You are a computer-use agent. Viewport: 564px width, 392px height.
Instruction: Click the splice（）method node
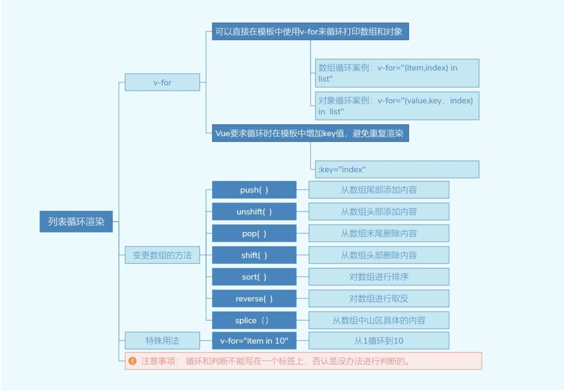254,320
